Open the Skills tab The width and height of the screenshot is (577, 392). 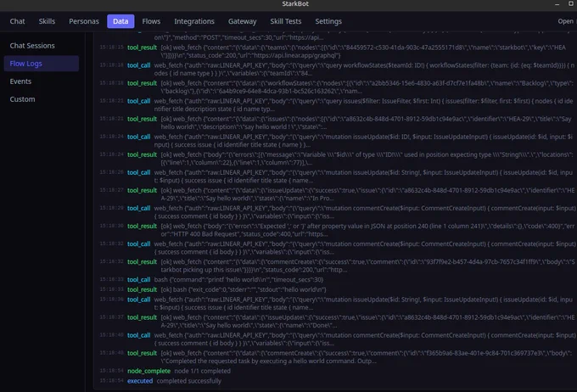(47, 21)
